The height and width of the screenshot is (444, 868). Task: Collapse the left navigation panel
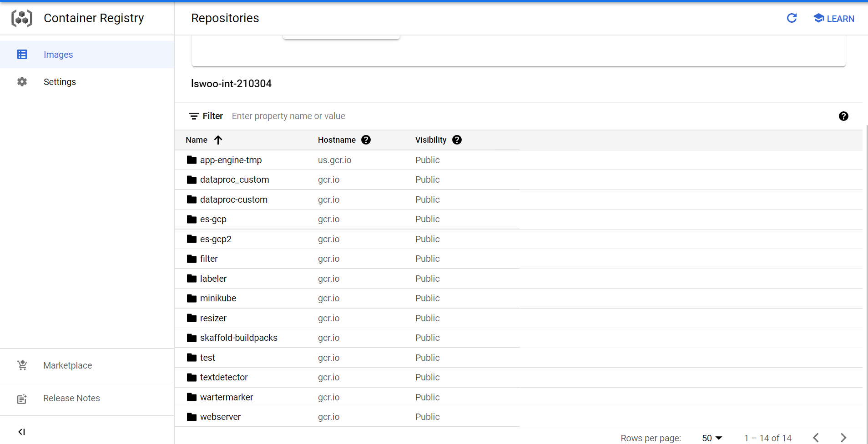pos(21,432)
